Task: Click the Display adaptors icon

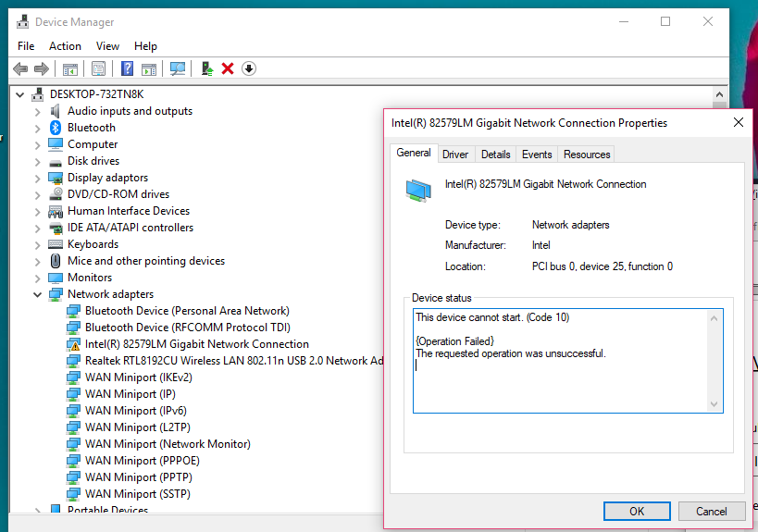Action: pos(56,178)
